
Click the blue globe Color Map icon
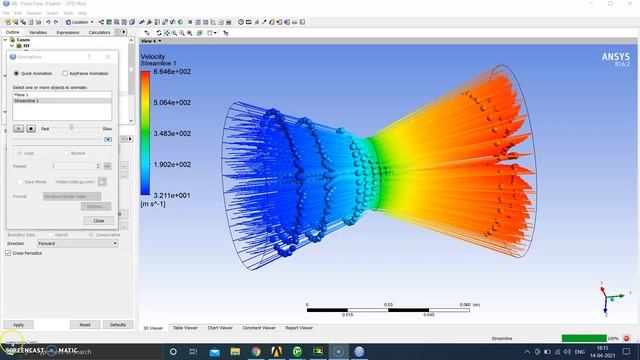(x=180, y=22)
